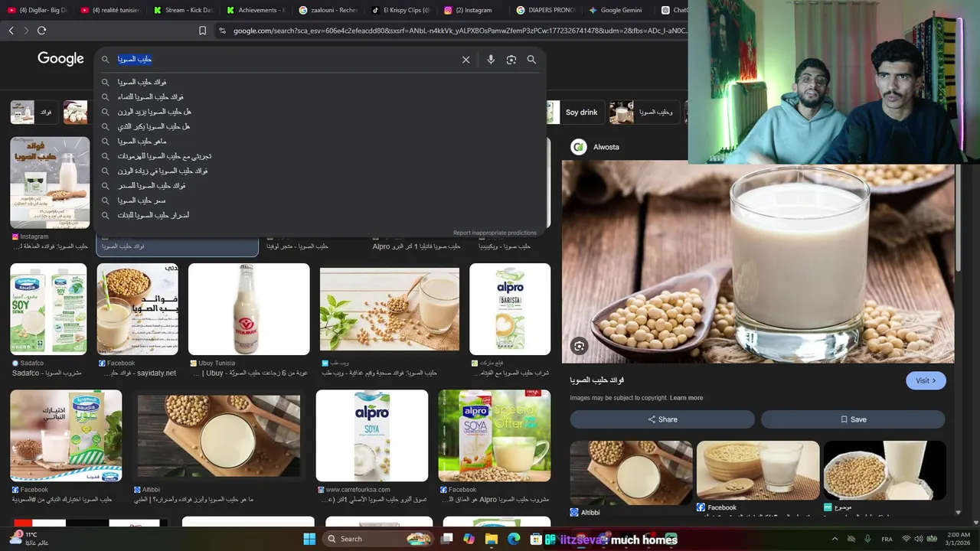Screen dimensions: 980x551
Task: Clear the search box with the X
Action: point(465,60)
